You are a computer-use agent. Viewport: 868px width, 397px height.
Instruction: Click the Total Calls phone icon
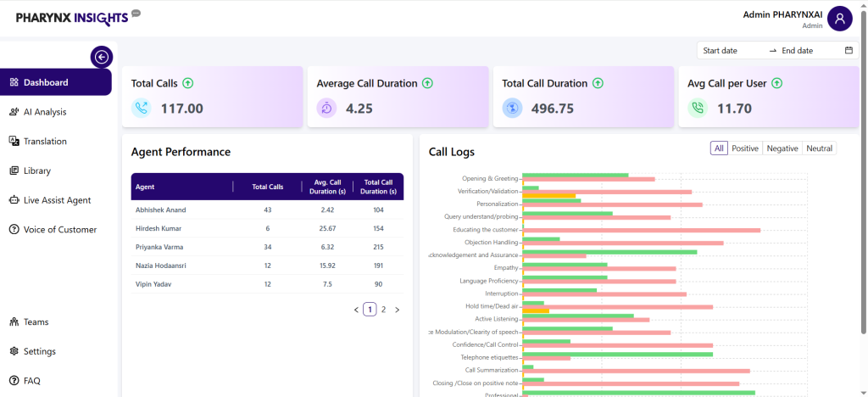142,108
